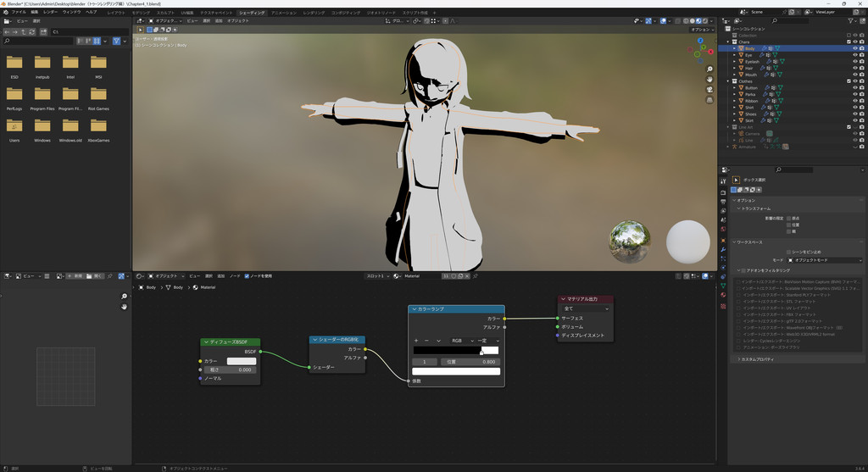
Task: Collapse the Chara collection in the outliner
Action: pyautogui.click(x=728, y=42)
